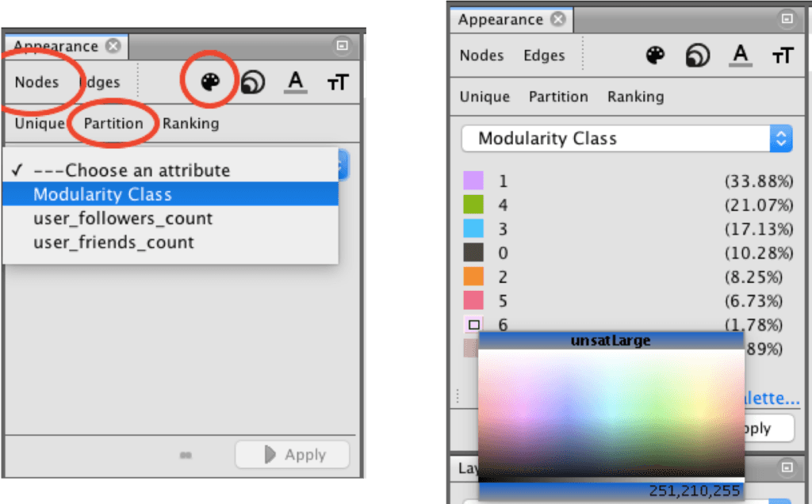The width and height of the screenshot is (812, 504).
Task: Select the node size icon beside the circled palette
Action: [253, 82]
